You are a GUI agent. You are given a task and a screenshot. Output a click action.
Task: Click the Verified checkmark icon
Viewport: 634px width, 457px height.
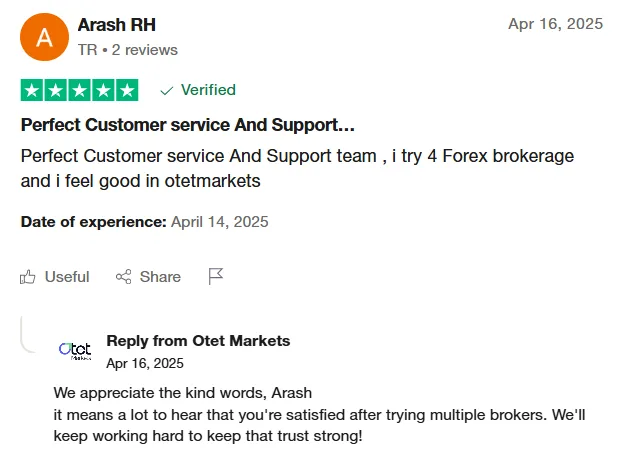[x=166, y=90]
